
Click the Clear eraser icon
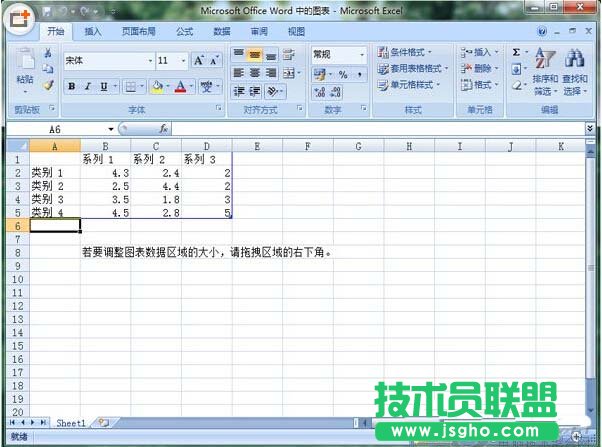tap(517, 85)
